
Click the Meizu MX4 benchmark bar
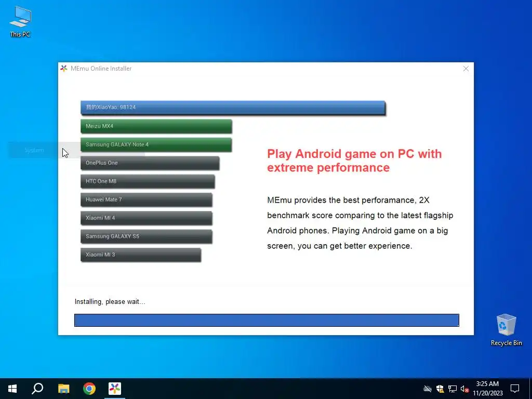[156, 126]
